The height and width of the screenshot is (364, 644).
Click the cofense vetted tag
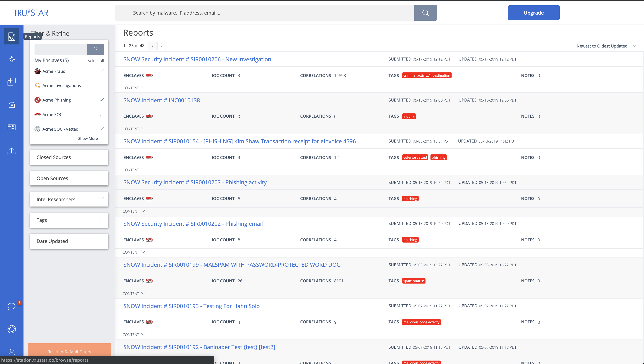click(x=415, y=157)
